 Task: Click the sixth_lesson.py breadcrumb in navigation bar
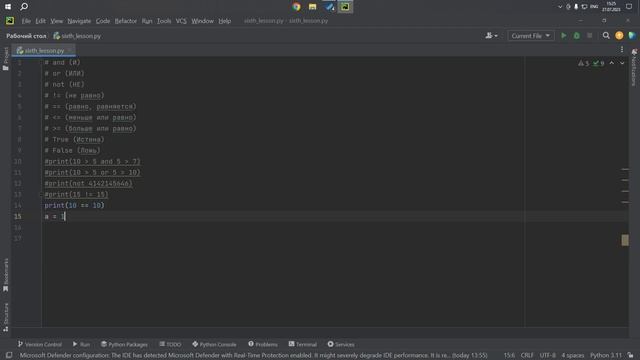[77, 36]
